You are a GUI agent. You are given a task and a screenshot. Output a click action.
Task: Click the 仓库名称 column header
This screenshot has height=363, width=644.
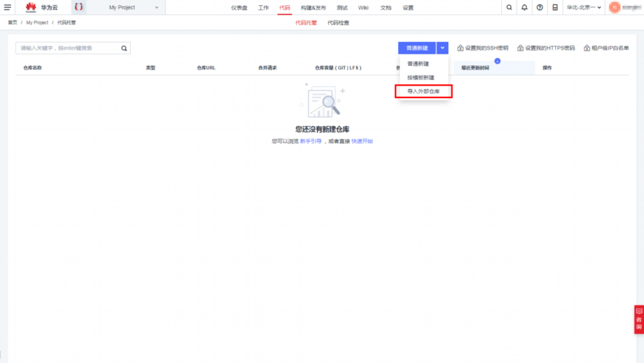32,68
